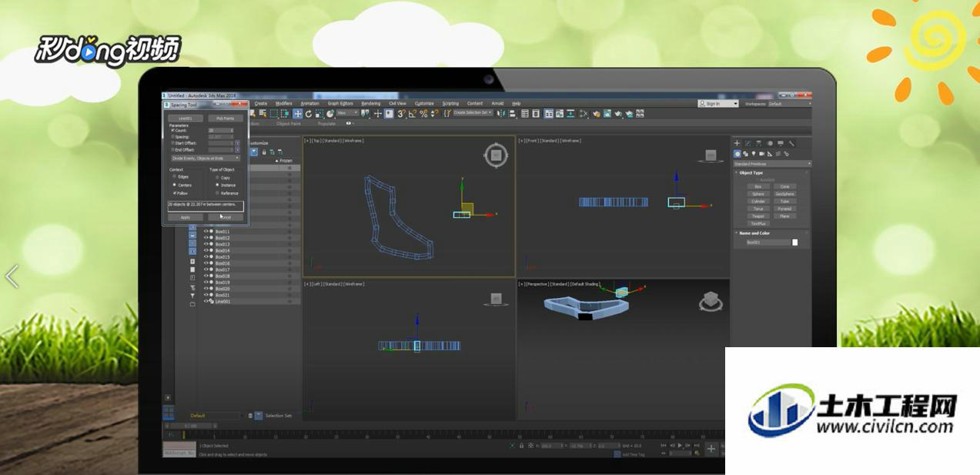Select the Copy radio button
Screen dimensions: 980x475
pos(217,177)
